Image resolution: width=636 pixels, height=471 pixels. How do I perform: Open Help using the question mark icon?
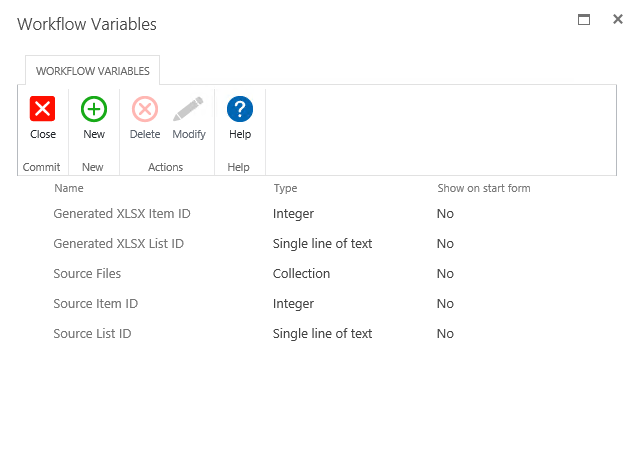point(239,109)
